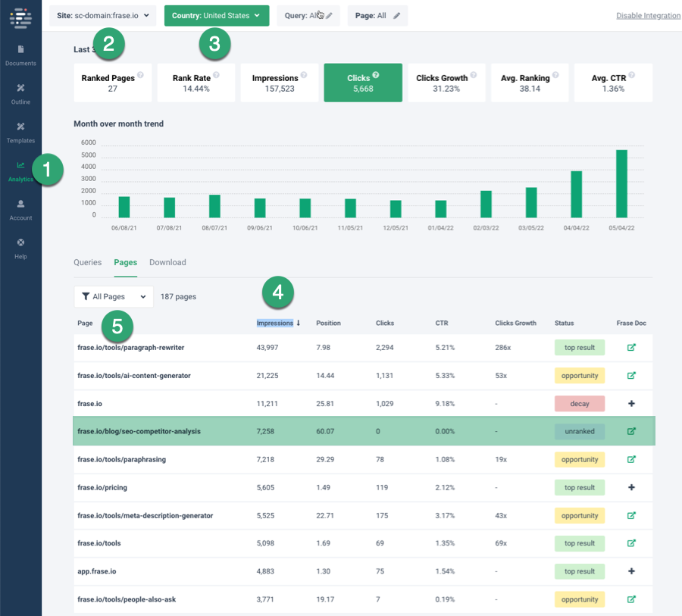This screenshot has width=682, height=616.
Task: Click frase.io/tools/ai-content-generator page name
Action: point(134,375)
